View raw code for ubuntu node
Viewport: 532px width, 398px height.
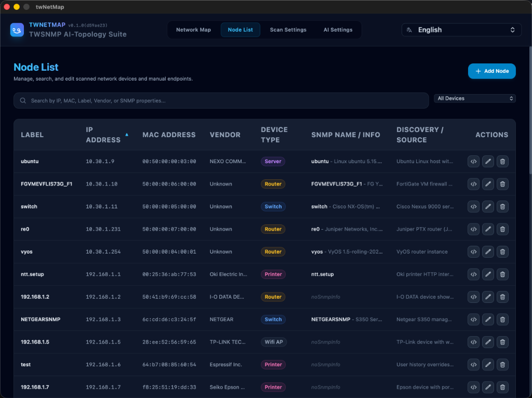point(473,162)
